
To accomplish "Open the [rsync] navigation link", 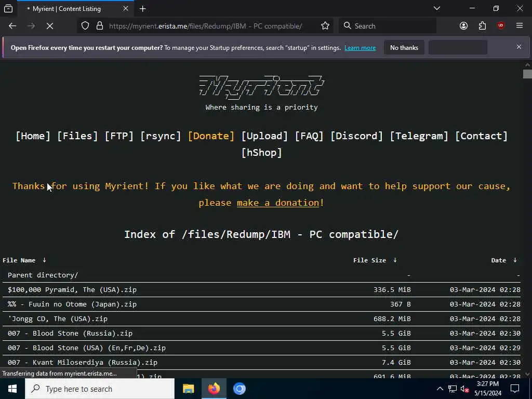I will (161, 136).
